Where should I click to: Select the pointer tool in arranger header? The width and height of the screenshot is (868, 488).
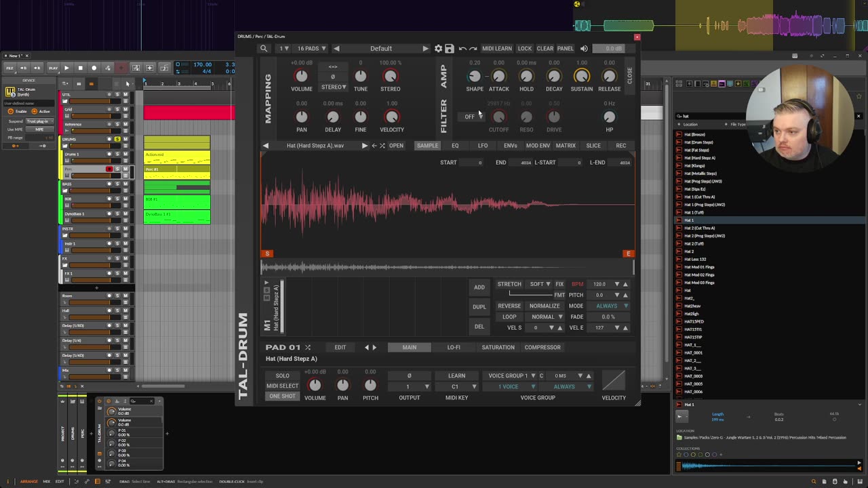(x=127, y=84)
